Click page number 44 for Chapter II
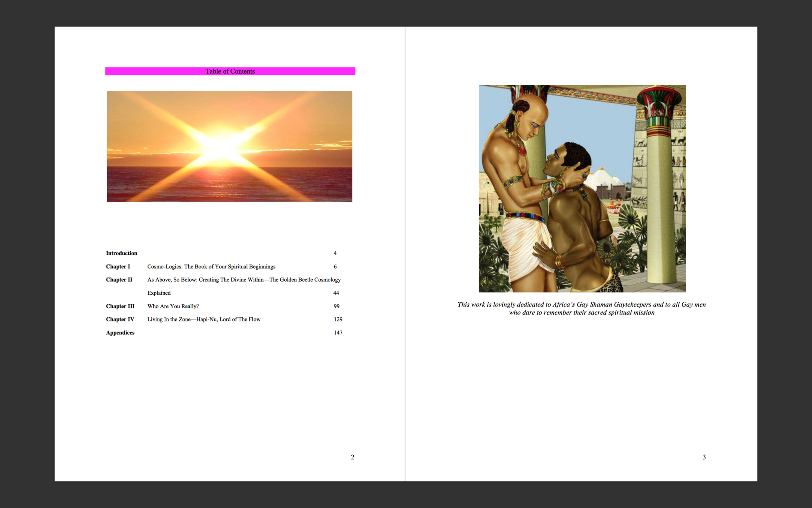The image size is (812, 508). (336, 293)
